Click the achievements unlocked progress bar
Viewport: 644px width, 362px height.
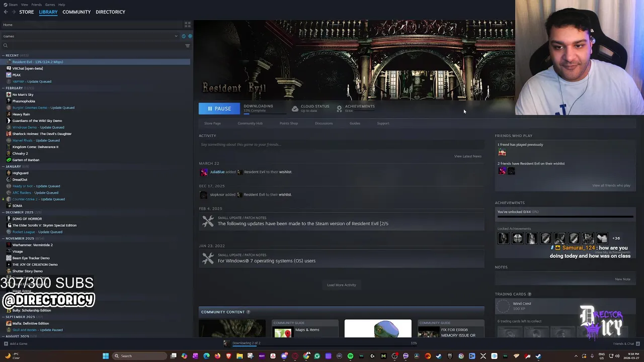point(565,217)
